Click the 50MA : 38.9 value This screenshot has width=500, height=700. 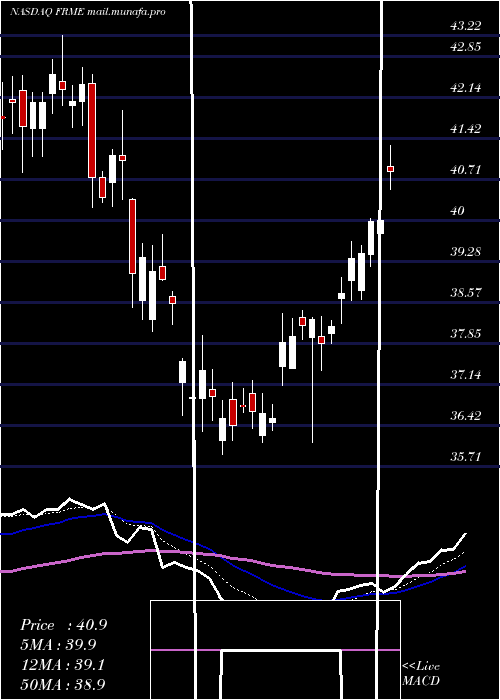pyautogui.click(x=63, y=684)
